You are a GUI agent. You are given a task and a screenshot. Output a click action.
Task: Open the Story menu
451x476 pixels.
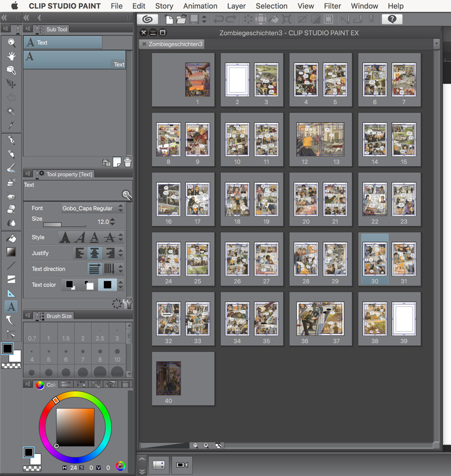pyautogui.click(x=164, y=6)
